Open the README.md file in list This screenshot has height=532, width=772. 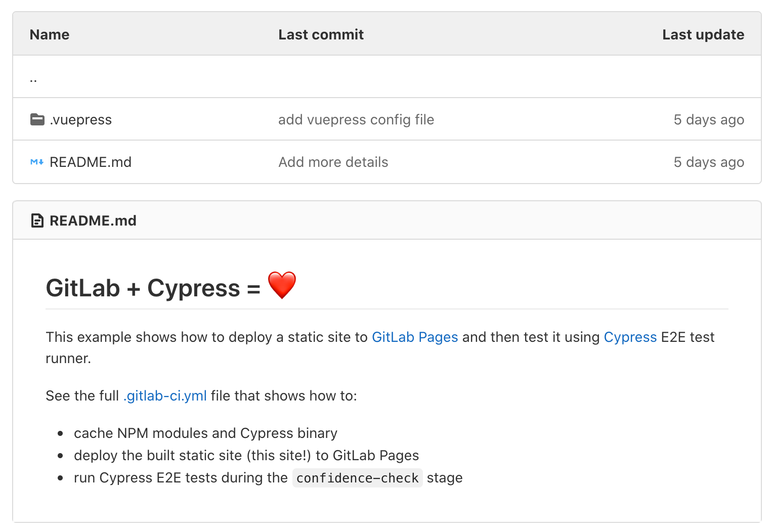tap(90, 162)
